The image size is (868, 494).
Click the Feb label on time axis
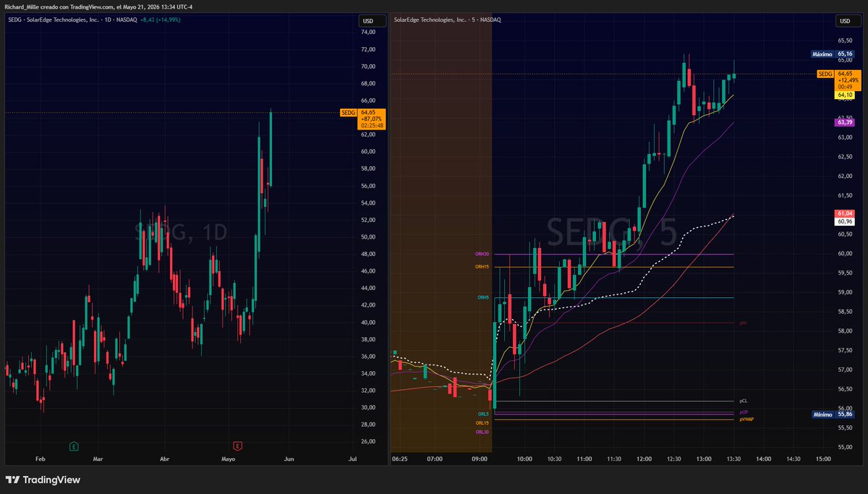click(x=40, y=459)
